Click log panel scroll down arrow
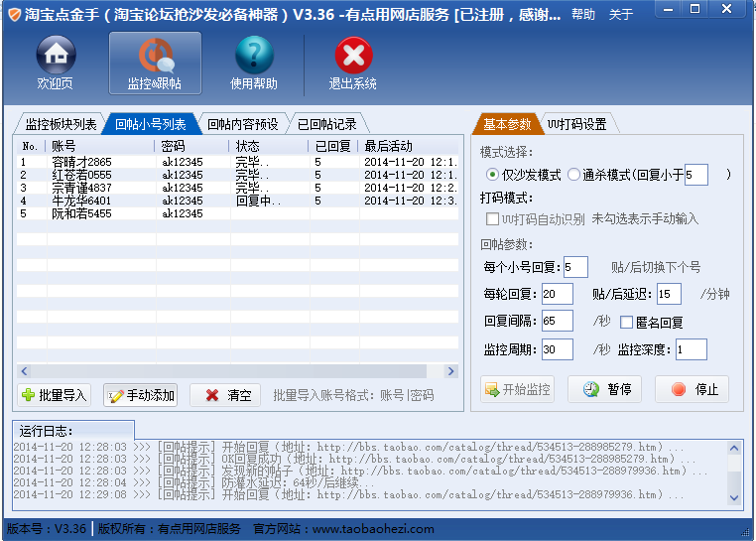 pyautogui.click(x=734, y=497)
